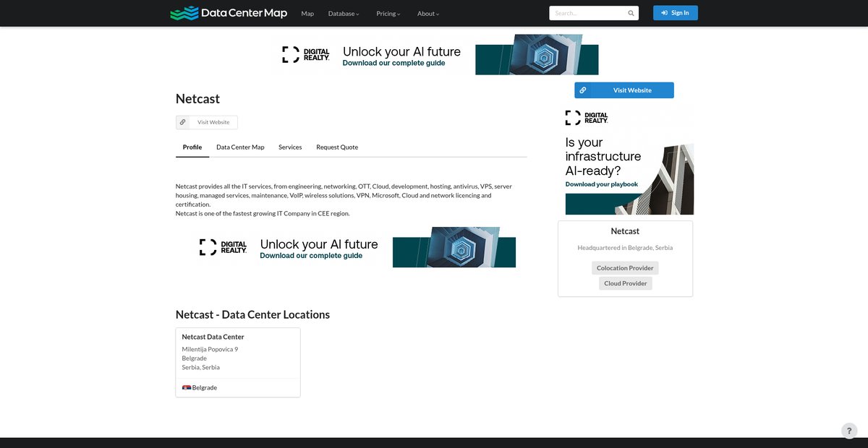The width and height of the screenshot is (868, 448).
Task: Click the Colocation Provider tag
Action: 625,268
